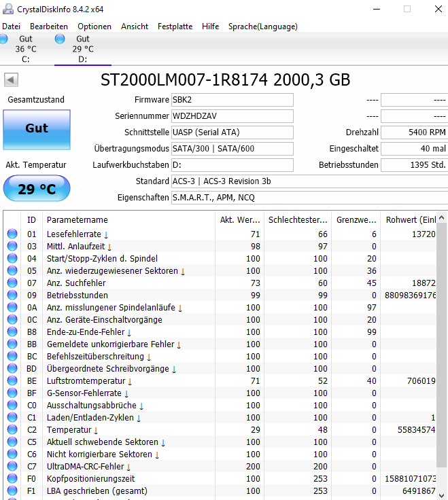Click status orb of Start/Stopp-Zyklen row
This screenshot has width=448, height=500.
[x=12, y=258]
